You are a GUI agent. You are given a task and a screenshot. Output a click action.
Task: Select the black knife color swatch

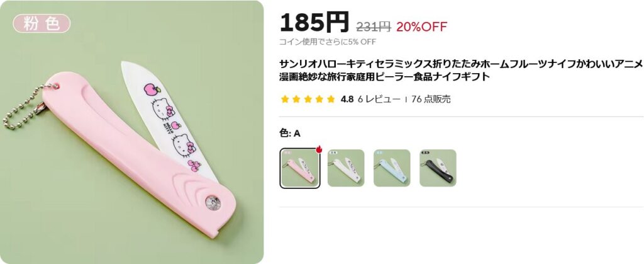(x=438, y=168)
